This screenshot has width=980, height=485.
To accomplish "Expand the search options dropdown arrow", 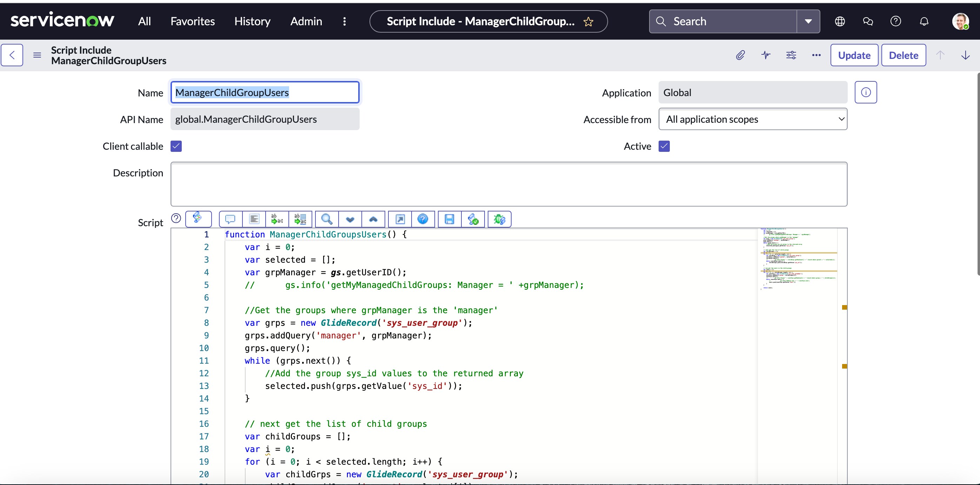I will tap(808, 21).
